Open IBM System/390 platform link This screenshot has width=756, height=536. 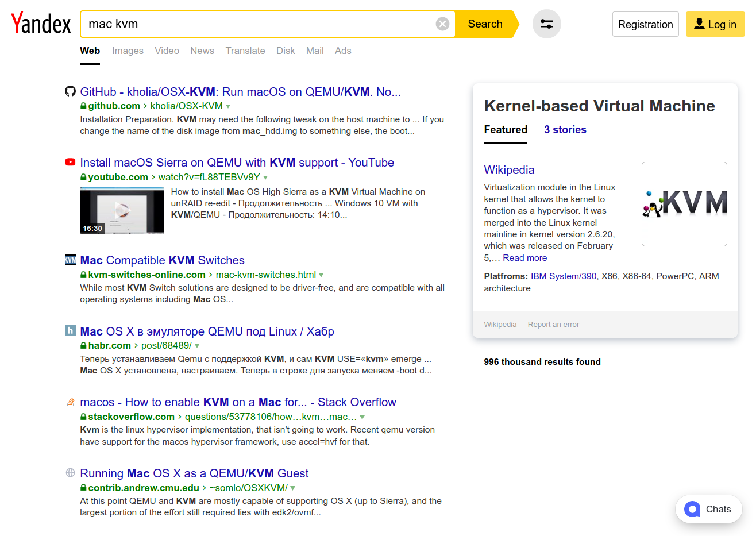pos(564,276)
